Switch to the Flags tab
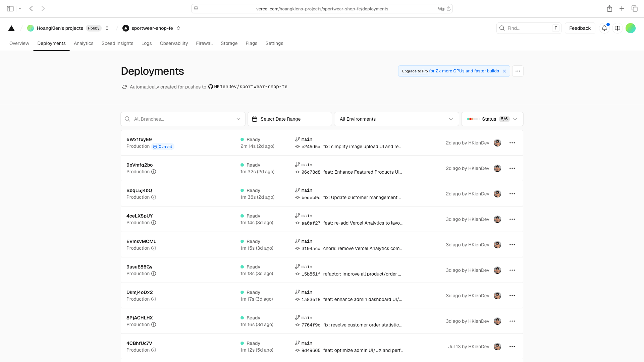This screenshot has width=644, height=362. [251, 43]
